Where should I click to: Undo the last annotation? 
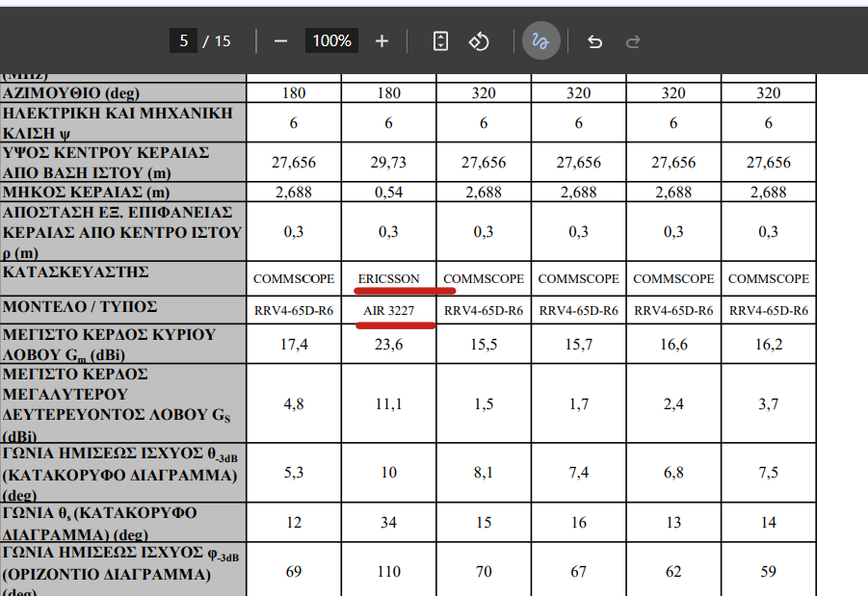point(594,41)
